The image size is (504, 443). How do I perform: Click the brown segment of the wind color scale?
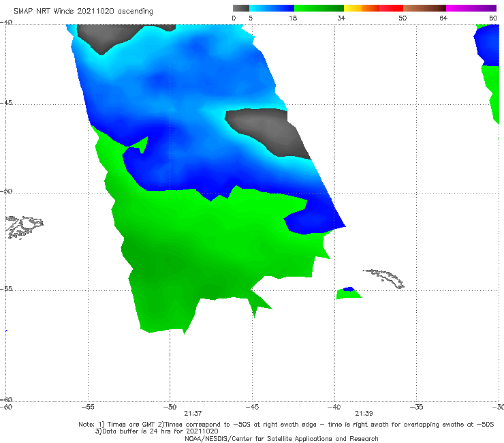[x=424, y=8]
